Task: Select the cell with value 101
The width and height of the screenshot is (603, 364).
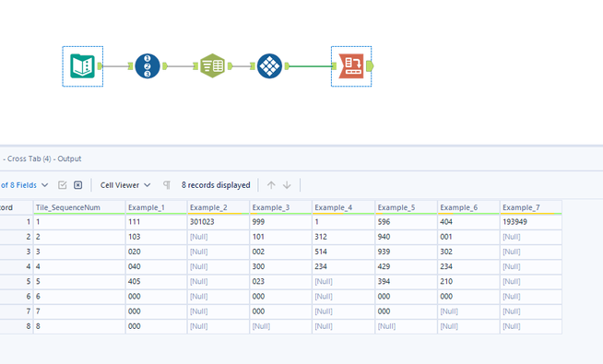Action: tap(280, 237)
